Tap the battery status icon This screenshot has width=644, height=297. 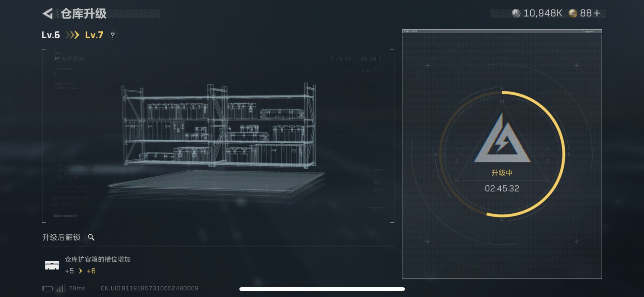point(48,289)
